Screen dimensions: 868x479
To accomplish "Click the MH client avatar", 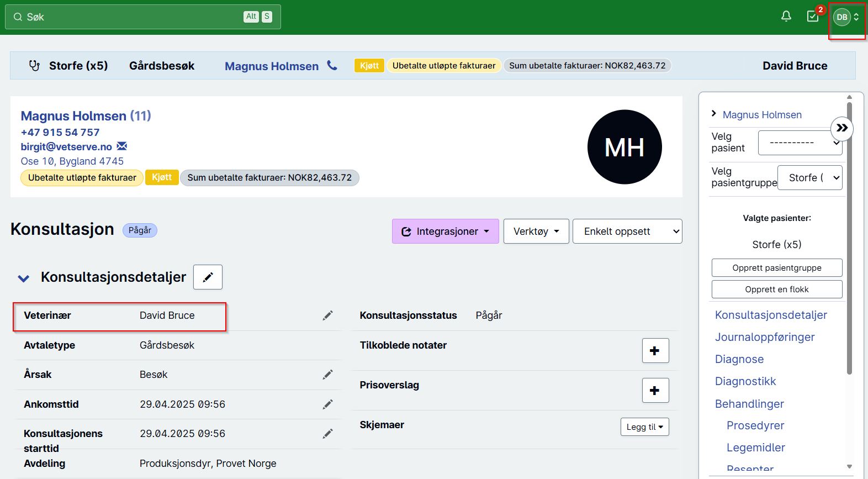I will pos(624,147).
